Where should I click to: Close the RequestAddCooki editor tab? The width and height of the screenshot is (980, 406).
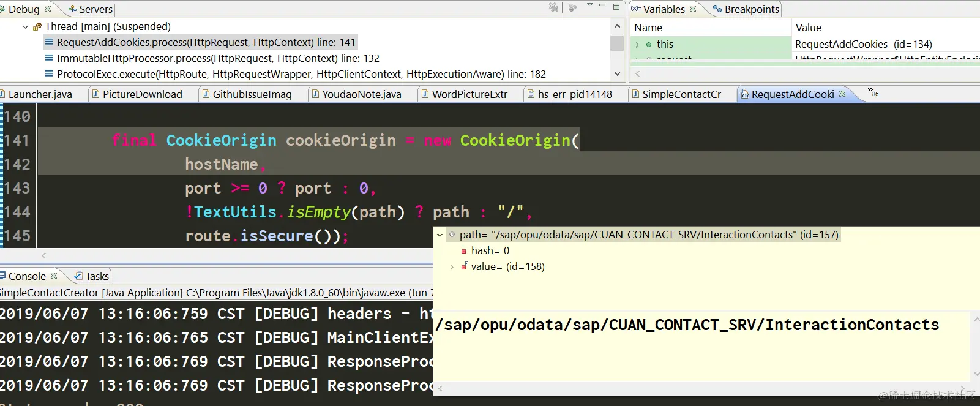[842, 94]
